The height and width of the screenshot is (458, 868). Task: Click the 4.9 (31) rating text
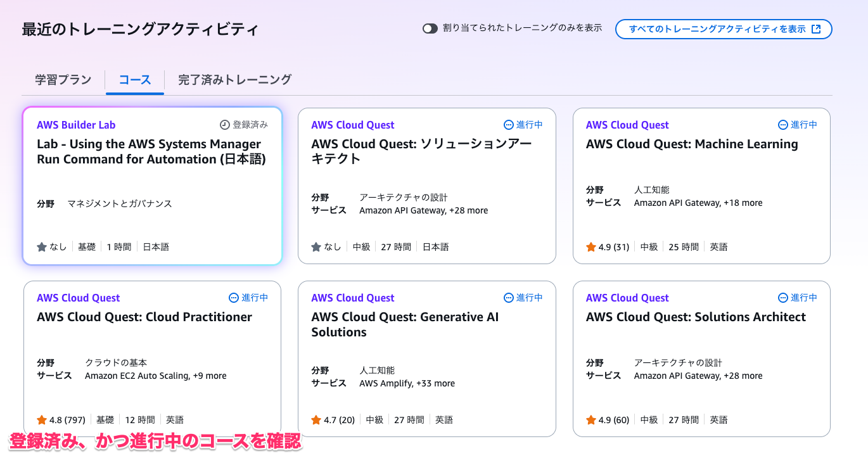pyautogui.click(x=614, y=247)
